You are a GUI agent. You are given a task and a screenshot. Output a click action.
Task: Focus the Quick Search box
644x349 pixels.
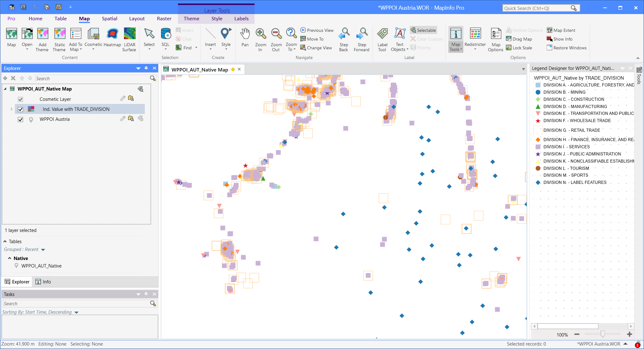[537, 8]
